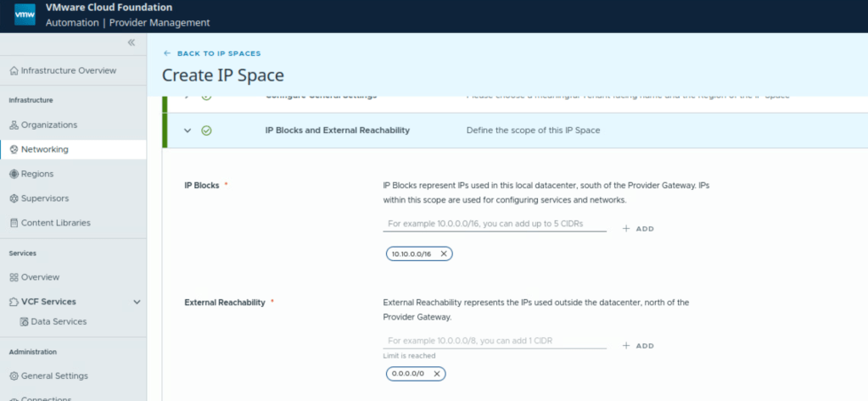Click the Organizations icon in sidebar

tap(14, 125)
